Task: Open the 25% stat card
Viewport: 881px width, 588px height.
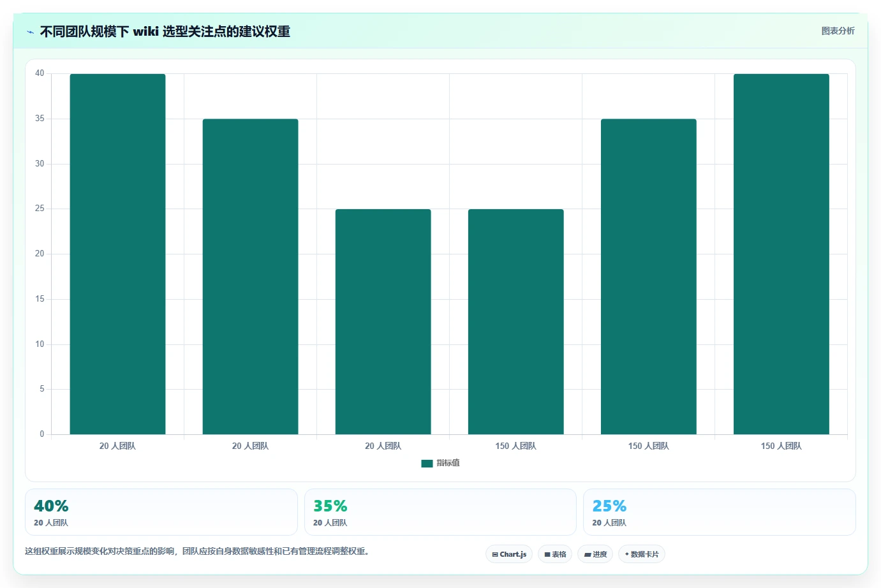Action: [x=720, y=512]
